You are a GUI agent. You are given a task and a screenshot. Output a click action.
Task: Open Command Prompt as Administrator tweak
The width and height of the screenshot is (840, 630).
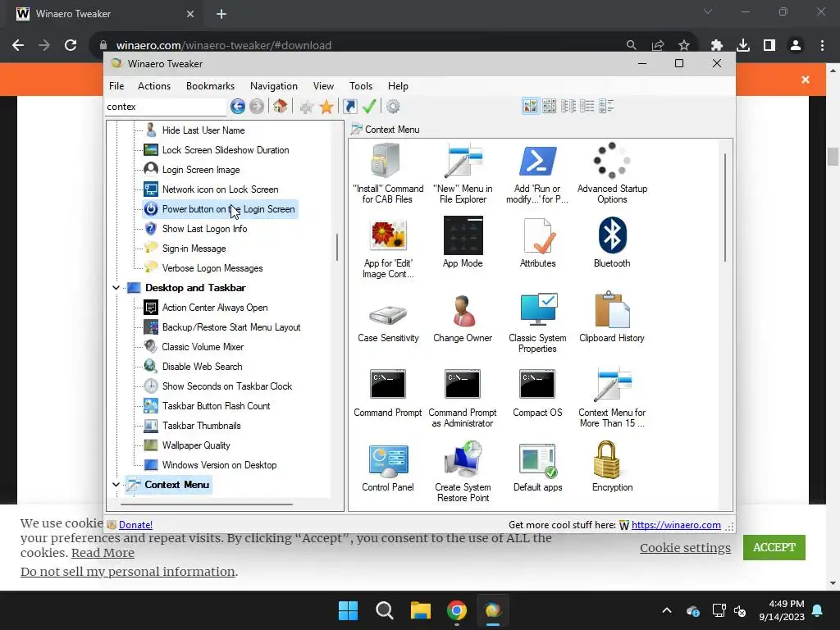(463, 397)
